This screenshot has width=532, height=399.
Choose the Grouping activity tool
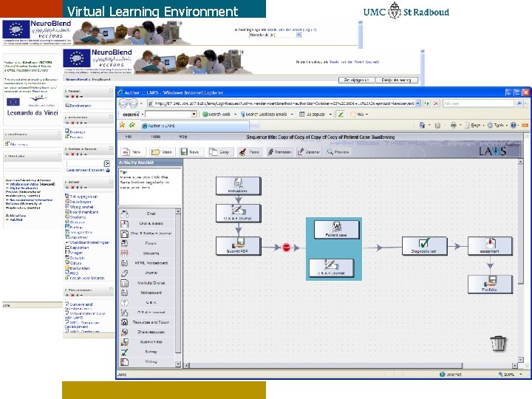146,253
